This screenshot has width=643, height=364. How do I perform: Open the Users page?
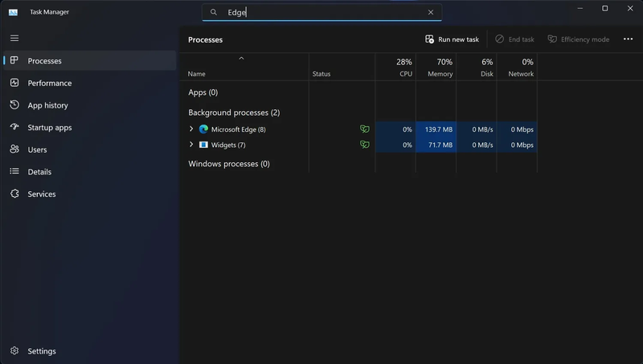(90, 149)
